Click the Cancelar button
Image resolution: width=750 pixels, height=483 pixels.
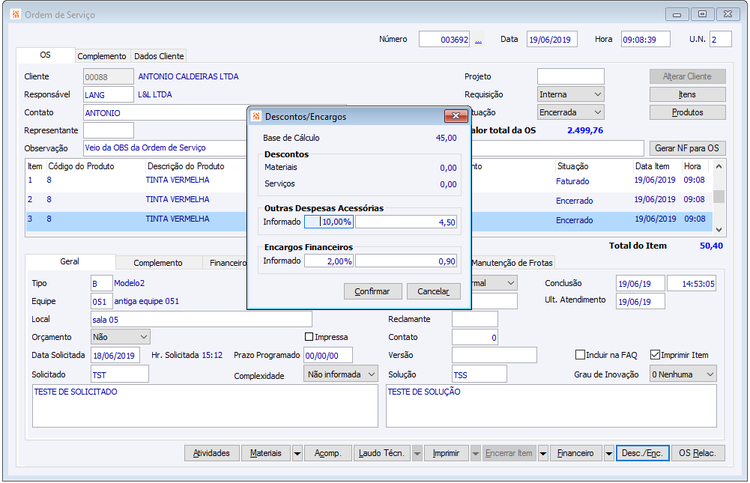click(x=433, y=292)
